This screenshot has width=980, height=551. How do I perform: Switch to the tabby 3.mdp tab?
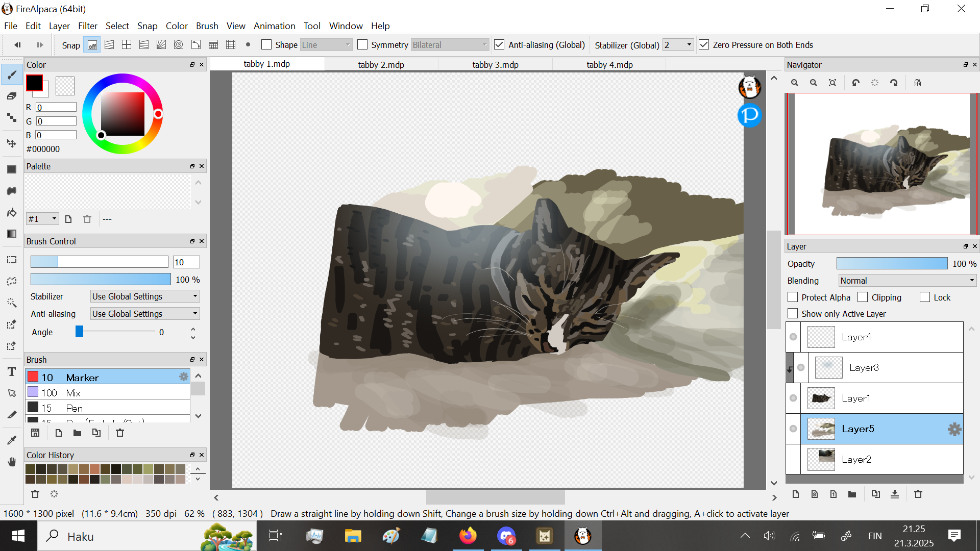click(x=495, y=65)
